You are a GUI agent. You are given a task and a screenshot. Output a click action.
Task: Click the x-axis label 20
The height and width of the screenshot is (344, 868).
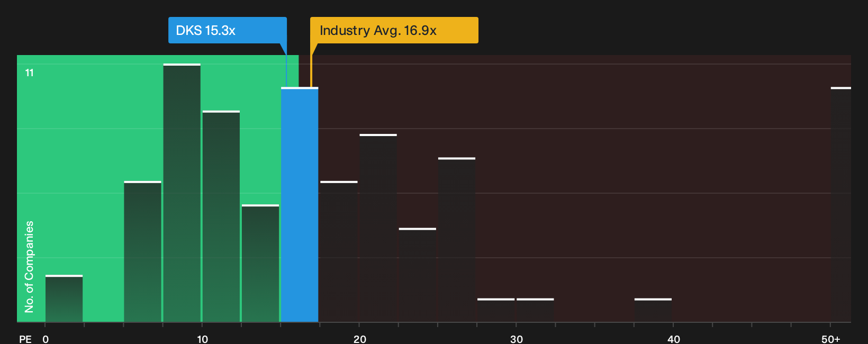(x=359, y=339)
